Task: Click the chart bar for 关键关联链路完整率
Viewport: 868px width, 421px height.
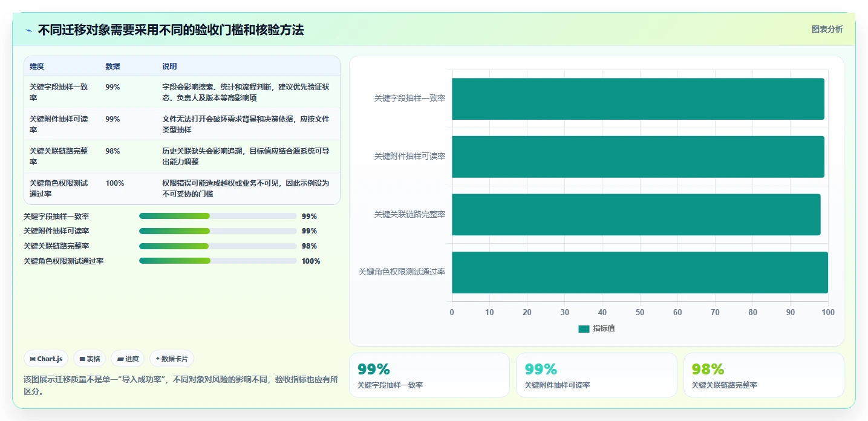Action: pos(636,215)
